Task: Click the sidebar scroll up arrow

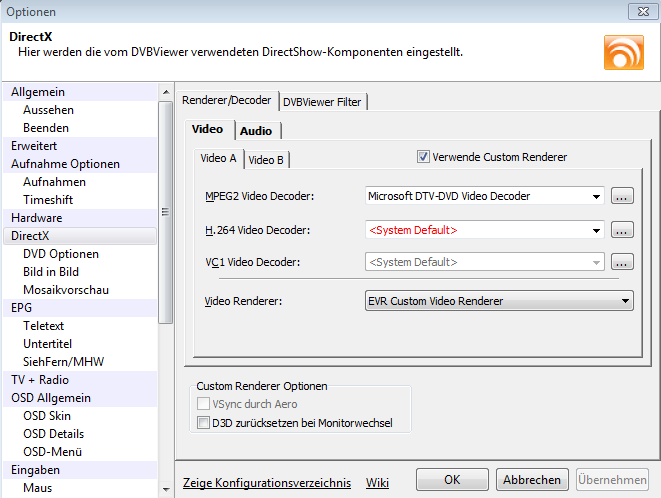Action: (x=166, y=92)
